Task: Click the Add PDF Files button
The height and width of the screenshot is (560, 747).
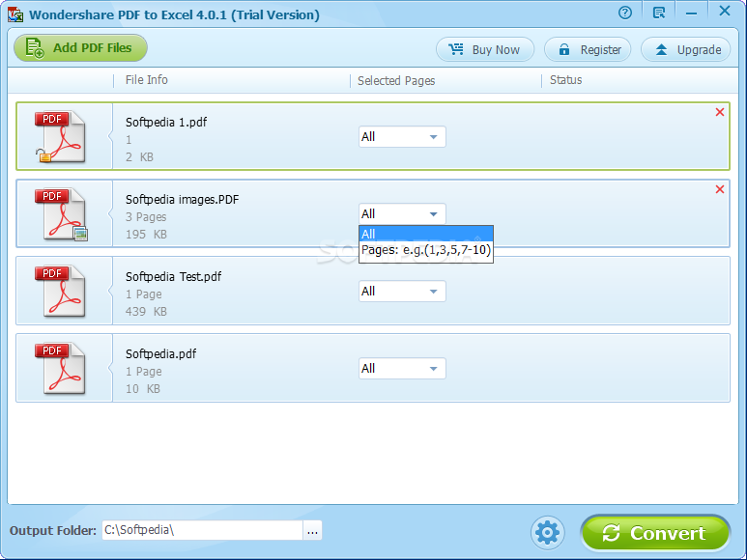Action: [x=80, y=48]
